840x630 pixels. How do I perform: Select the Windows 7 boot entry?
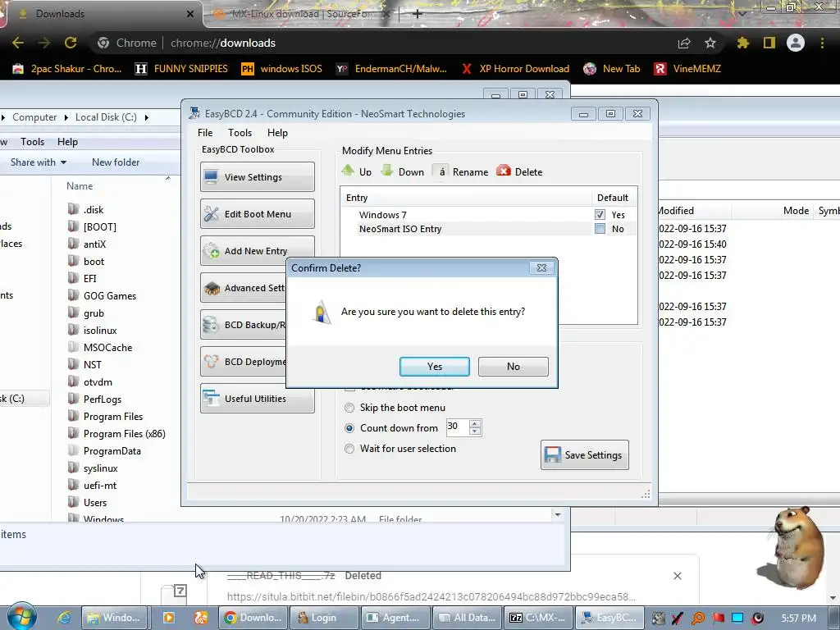(x=382, y=215)
